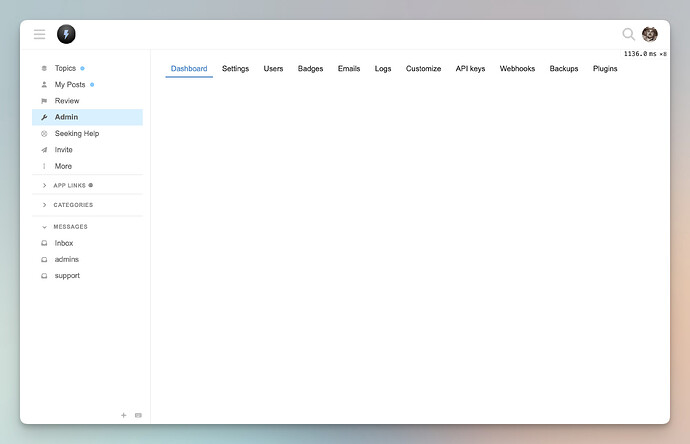Select the Dashboard tab
The image size is (690, 444).
coord(189,69)
